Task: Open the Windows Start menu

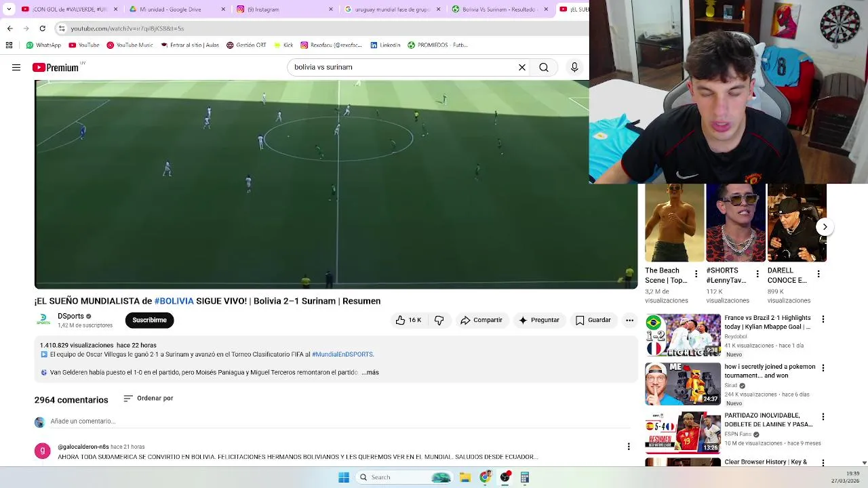Action: tap(344, 477)
